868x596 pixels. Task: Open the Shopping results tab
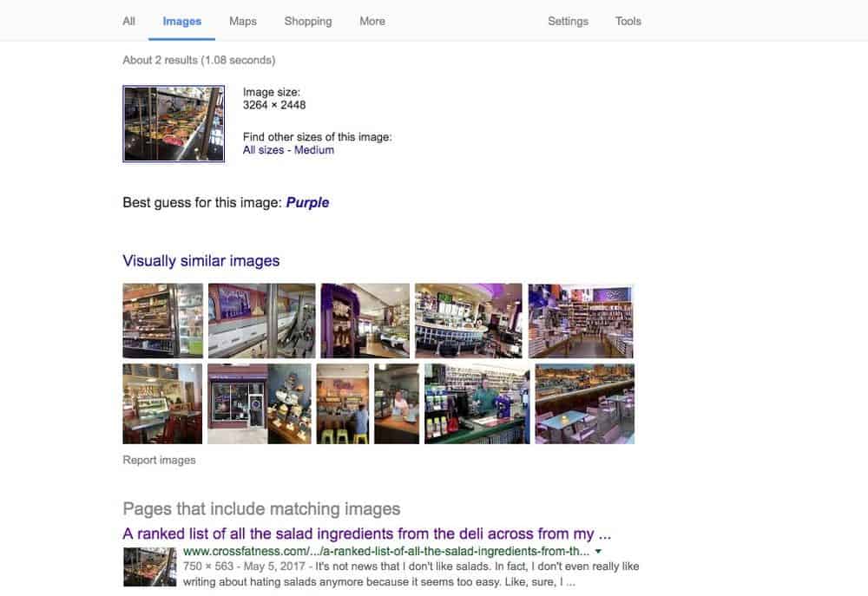tap(308, 21)
